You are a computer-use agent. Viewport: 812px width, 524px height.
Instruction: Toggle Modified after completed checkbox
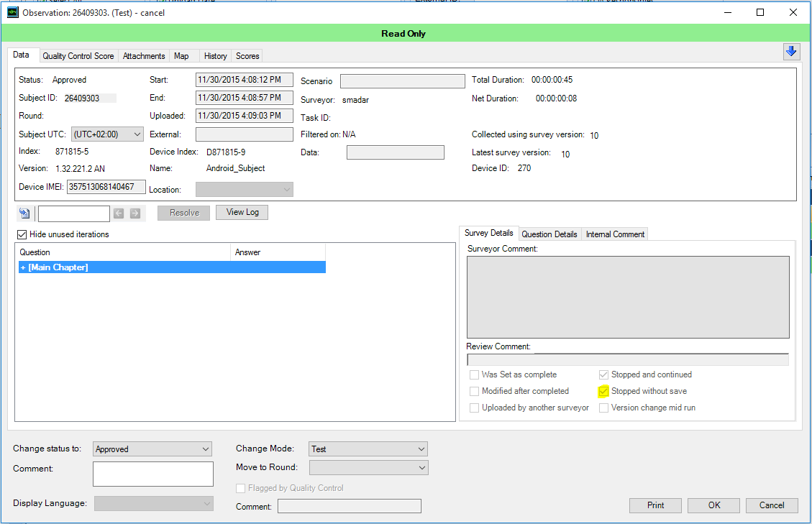tap(474, 392)
